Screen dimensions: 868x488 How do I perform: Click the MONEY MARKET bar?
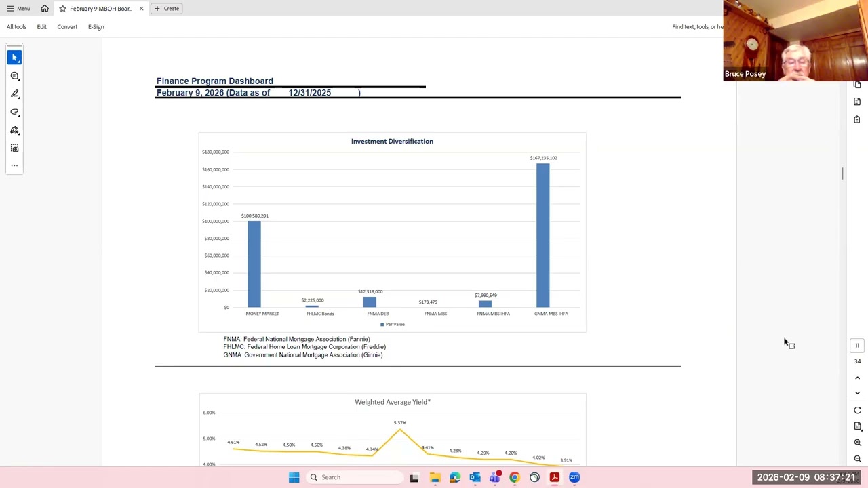point(254,264)
